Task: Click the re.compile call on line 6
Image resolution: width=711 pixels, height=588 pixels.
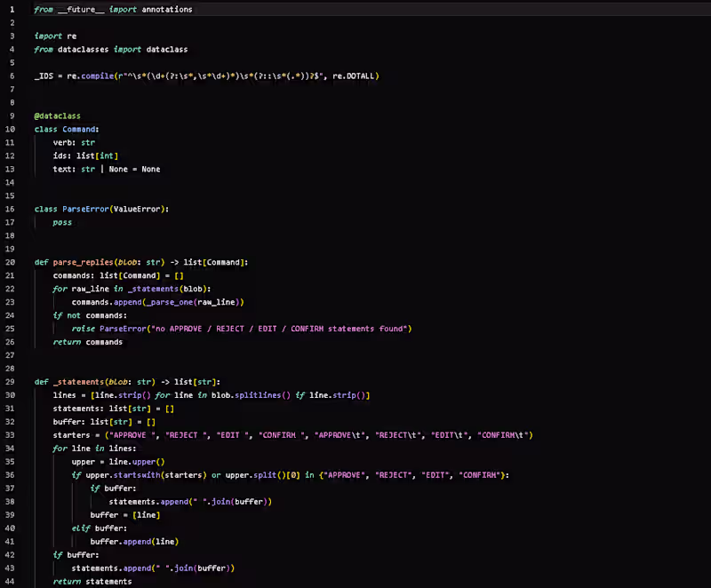Action: pyautogui.click(x=91, y=76)
